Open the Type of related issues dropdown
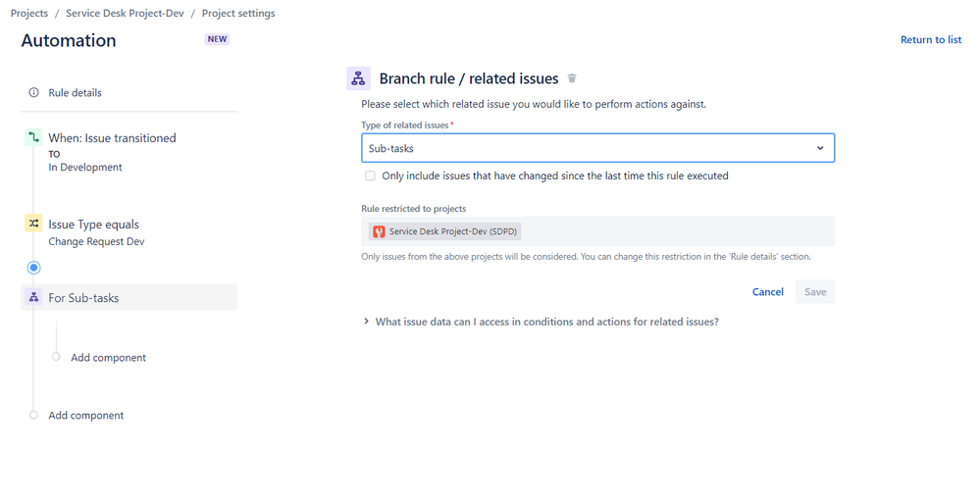Image resolution: width=980 pixels, height=504 pixels. pos(597,148)
